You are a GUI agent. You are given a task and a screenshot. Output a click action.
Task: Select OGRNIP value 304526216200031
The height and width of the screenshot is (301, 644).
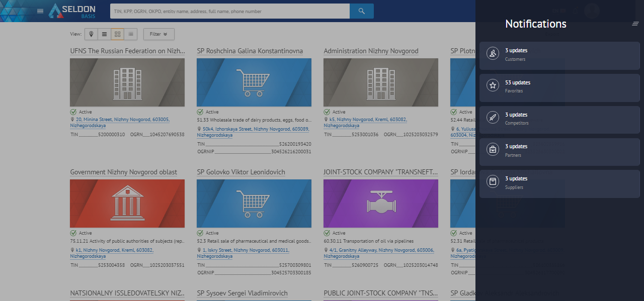pos(291,152)
